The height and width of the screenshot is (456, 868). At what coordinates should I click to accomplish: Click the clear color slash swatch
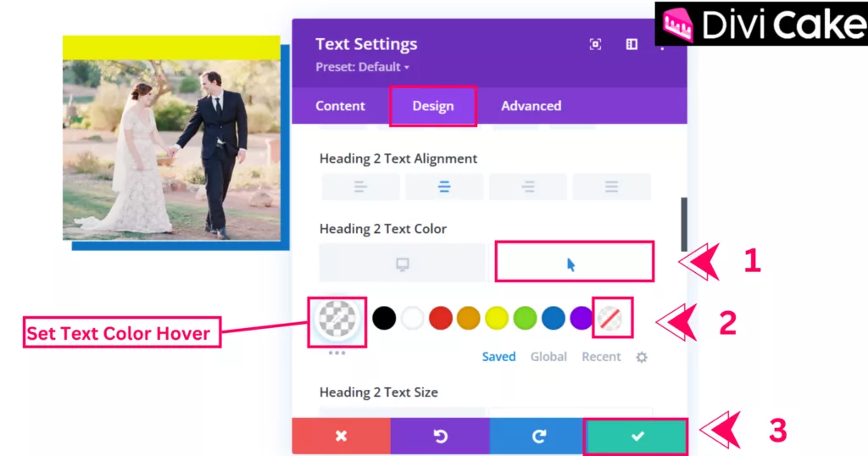[x=610, y=319]
